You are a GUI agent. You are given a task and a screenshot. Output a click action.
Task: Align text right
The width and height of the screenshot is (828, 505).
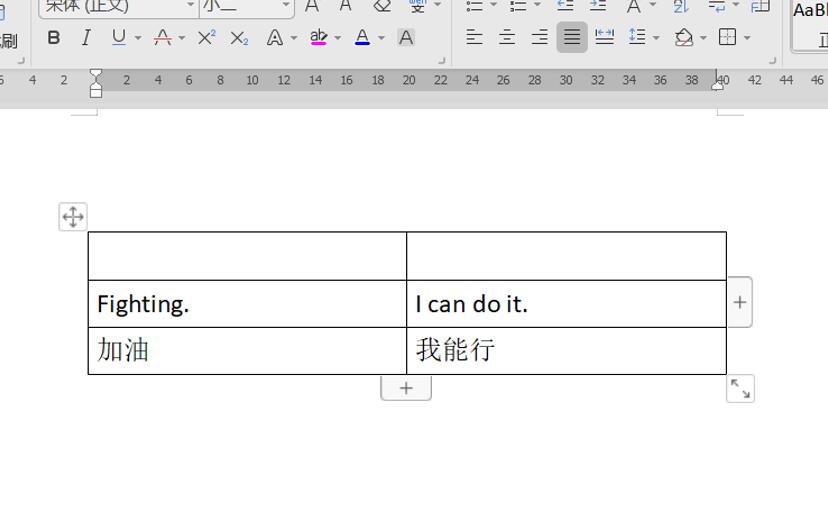[x=539, y=38]
